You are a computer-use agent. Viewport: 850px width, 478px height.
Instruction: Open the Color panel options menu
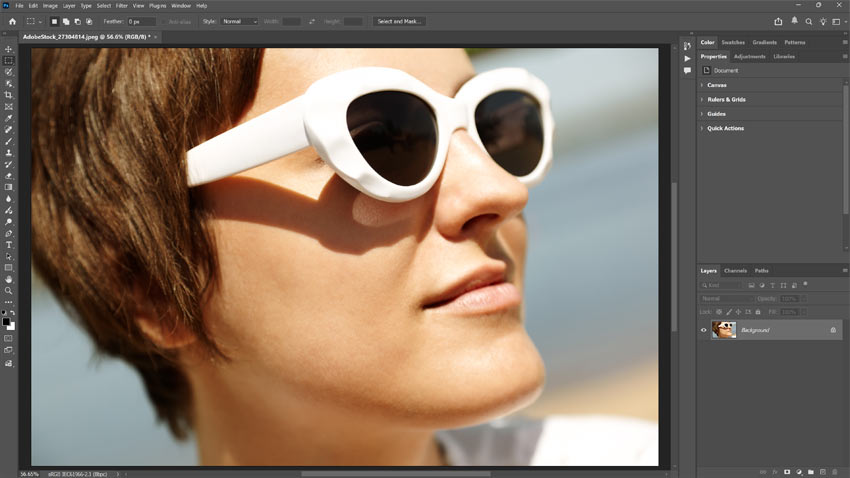pos(845,42)
